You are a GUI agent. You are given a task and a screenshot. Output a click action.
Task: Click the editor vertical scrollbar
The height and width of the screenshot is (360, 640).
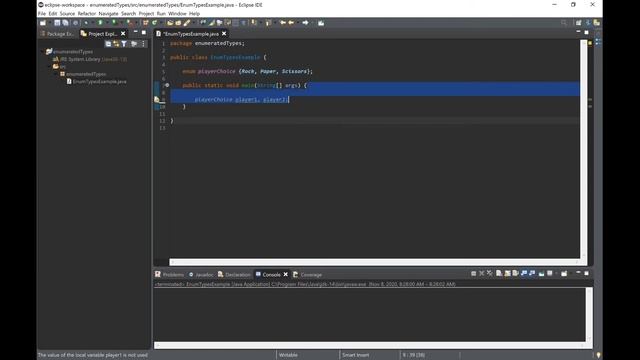pyautogui.click(x=584, y=149)
